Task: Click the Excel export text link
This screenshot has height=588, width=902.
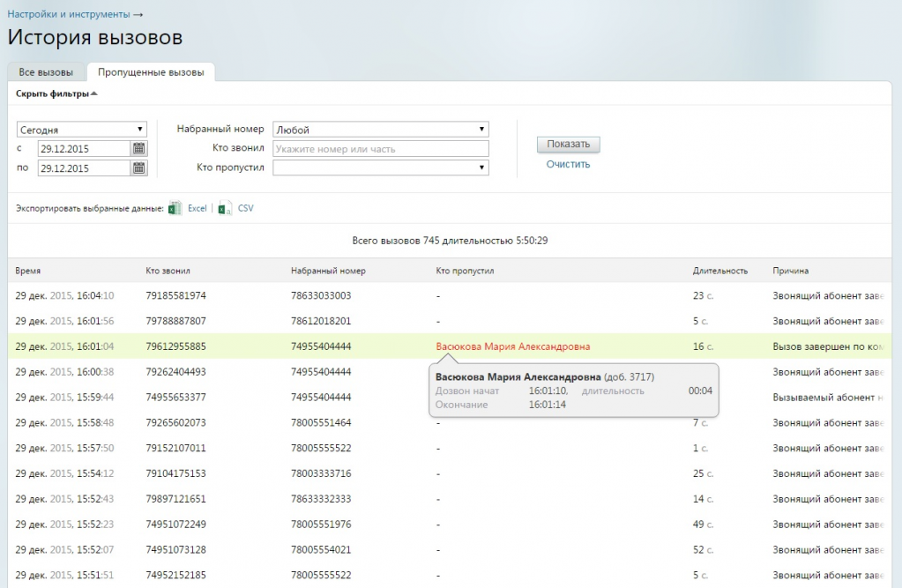Action: click(197, 209)
